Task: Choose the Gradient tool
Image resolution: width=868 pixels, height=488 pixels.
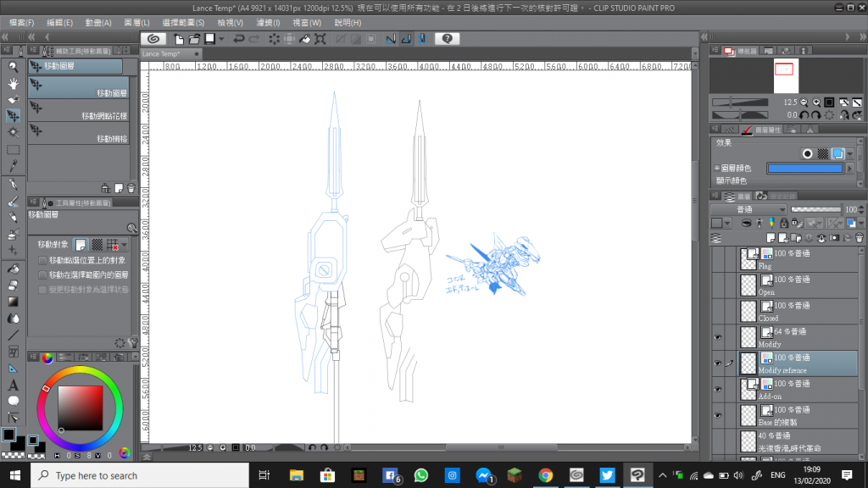Action: (x=14, y=302)
